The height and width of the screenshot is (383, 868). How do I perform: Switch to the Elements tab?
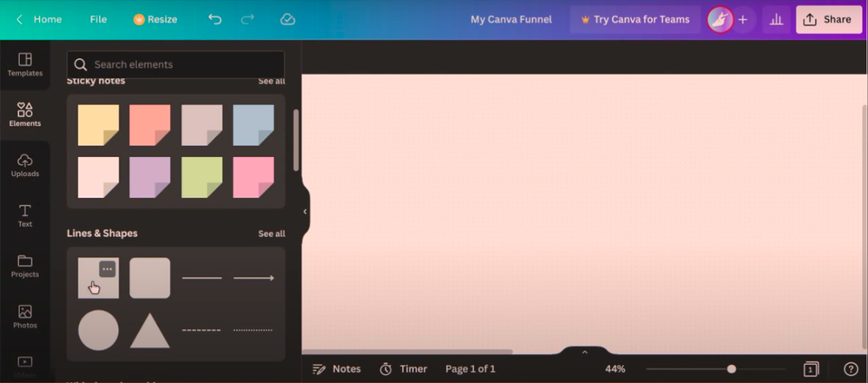25,115
